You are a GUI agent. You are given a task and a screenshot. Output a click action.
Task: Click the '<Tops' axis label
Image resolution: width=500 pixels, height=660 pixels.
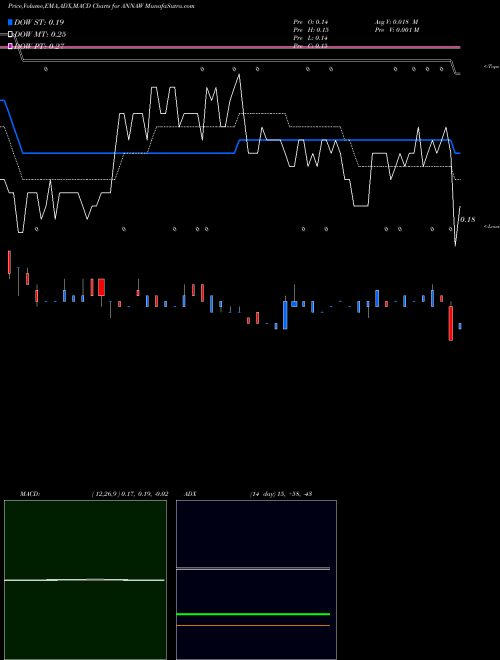[491, 67]
